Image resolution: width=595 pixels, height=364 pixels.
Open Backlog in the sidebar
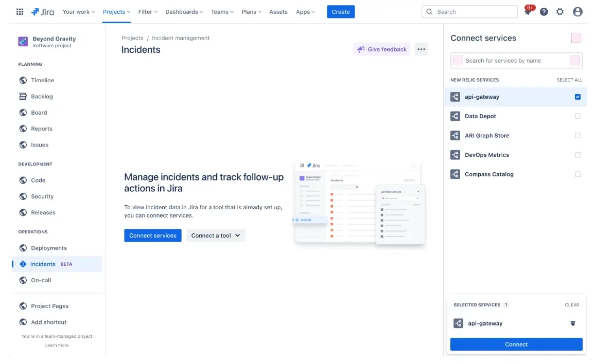(x=42, y=97)
